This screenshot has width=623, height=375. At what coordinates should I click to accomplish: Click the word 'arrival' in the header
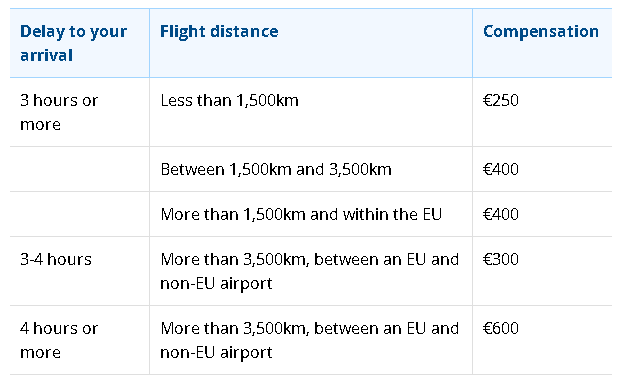[x=46, y=56]
